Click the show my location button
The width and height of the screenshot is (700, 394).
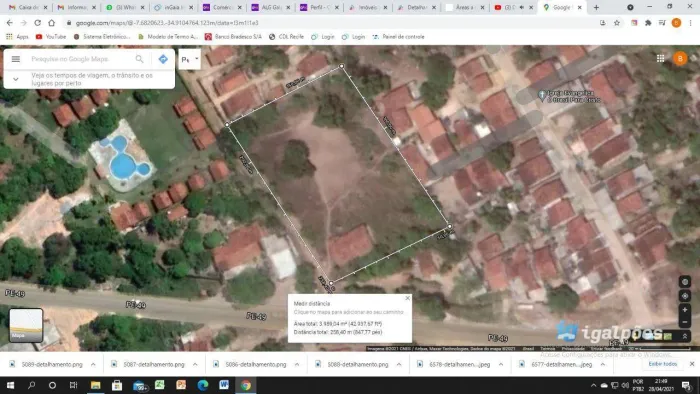pyautogui.click(x=684, y=296)
